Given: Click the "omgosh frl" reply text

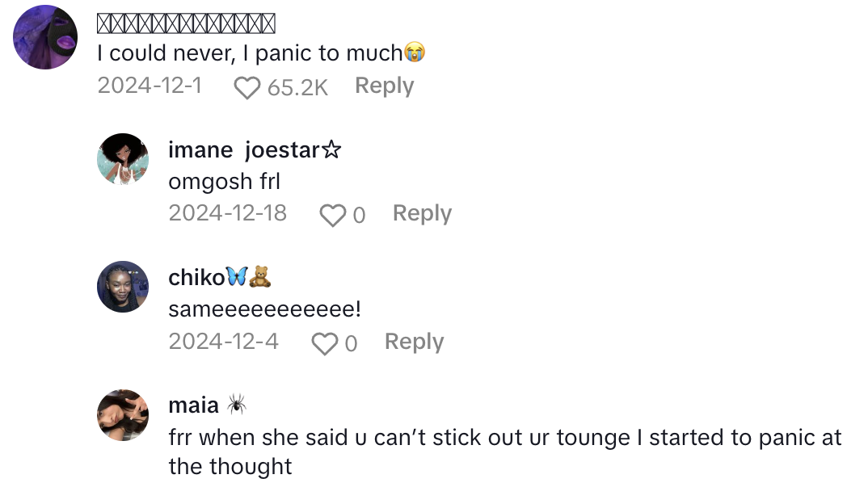Looking at the screenshot, I should tap(224, 182).
